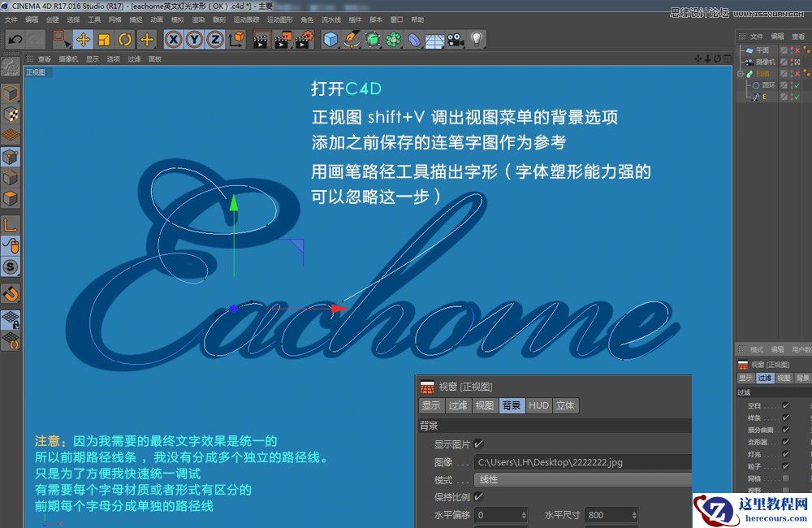This screenshot has height=528, width=812.
Task: Select the Scale tool
Action: coord(102,39)
